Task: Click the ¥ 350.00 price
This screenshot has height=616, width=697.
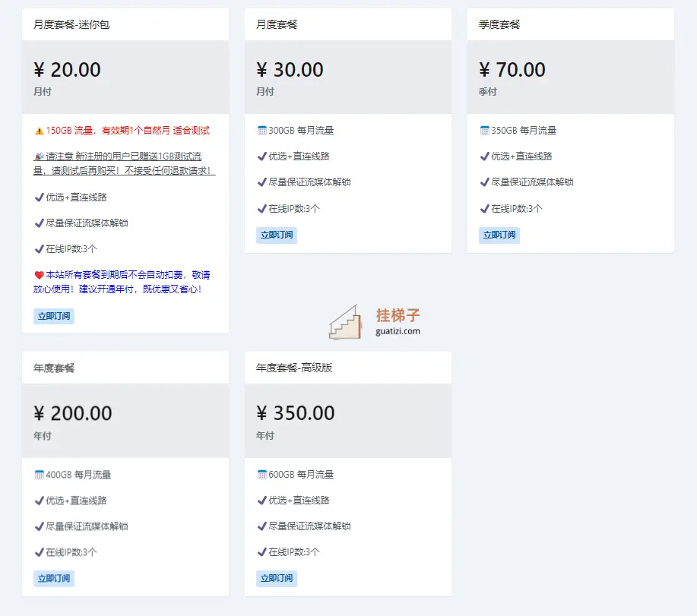Action: click(295, 413)
